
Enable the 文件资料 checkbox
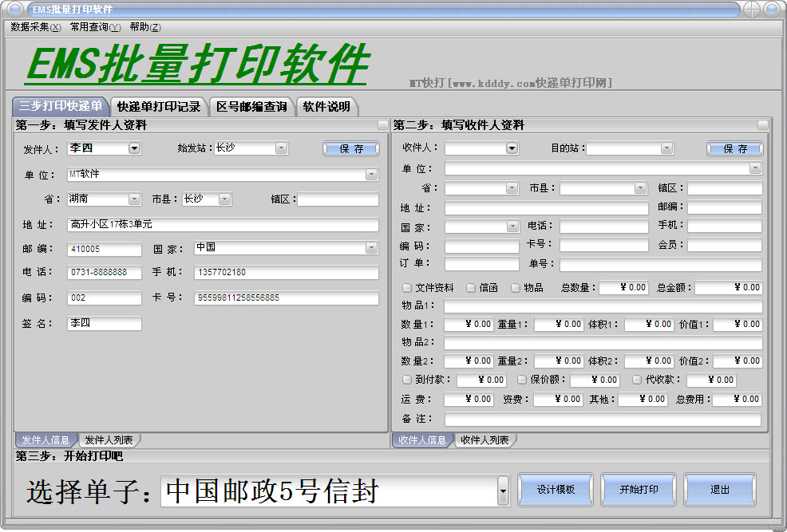pos(407,288)
